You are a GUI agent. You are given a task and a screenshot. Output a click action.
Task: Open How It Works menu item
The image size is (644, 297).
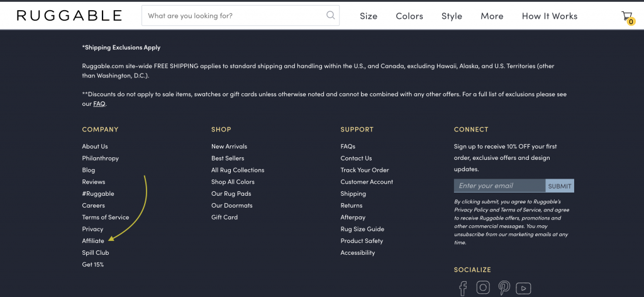click(550, 16)
